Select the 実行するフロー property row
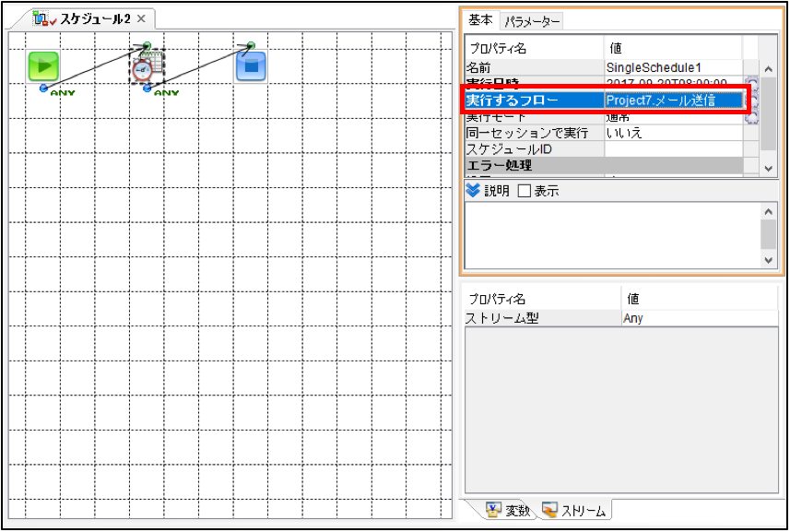Viewport: 790px width, 532px height. [604, 100]
